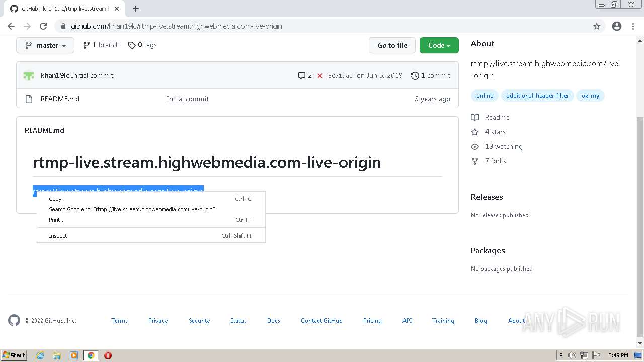Image resolution: width=644 pixels, height=362 pixels.
Task: Click the GitHub logo in the footer
Action: click(14, 320)
